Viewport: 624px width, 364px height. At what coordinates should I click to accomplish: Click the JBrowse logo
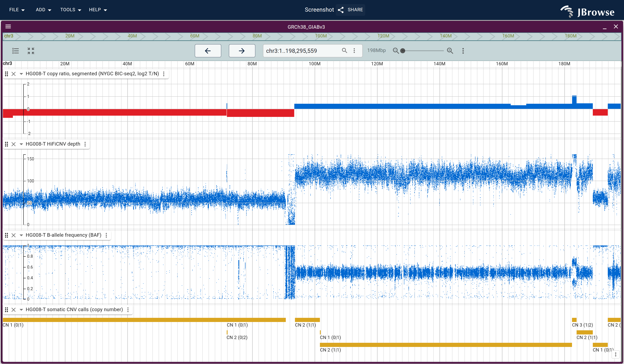587,11
